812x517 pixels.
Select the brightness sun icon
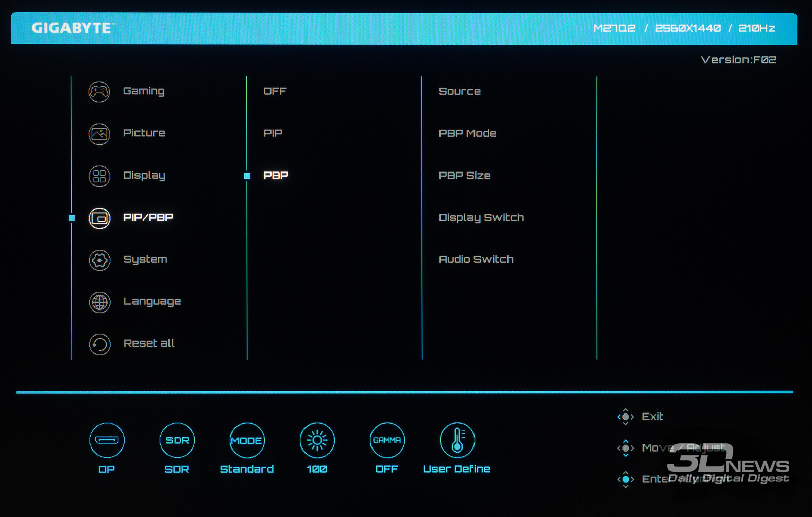[x=317, y=440]
